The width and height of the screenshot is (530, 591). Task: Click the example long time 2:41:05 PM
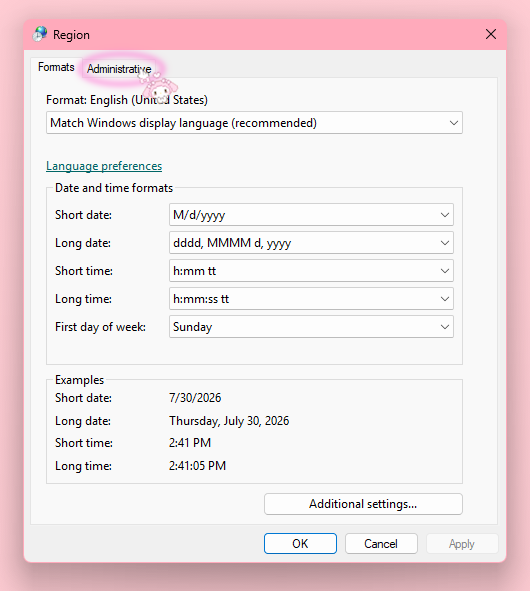click(197, 465)
